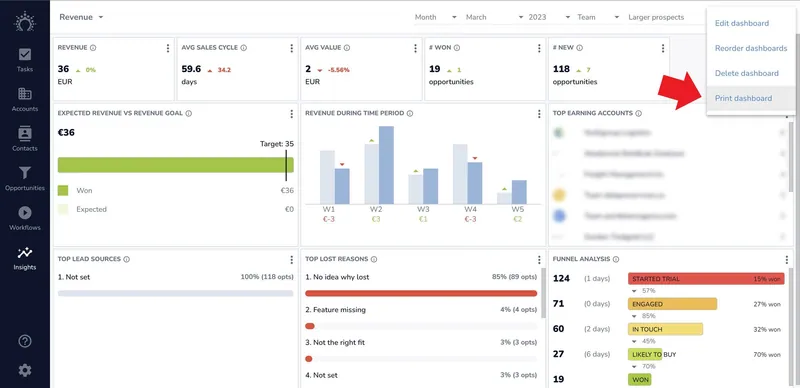Click the 'Not the right fit' row
Screen dimensions: 800x388
pos(421,350)
